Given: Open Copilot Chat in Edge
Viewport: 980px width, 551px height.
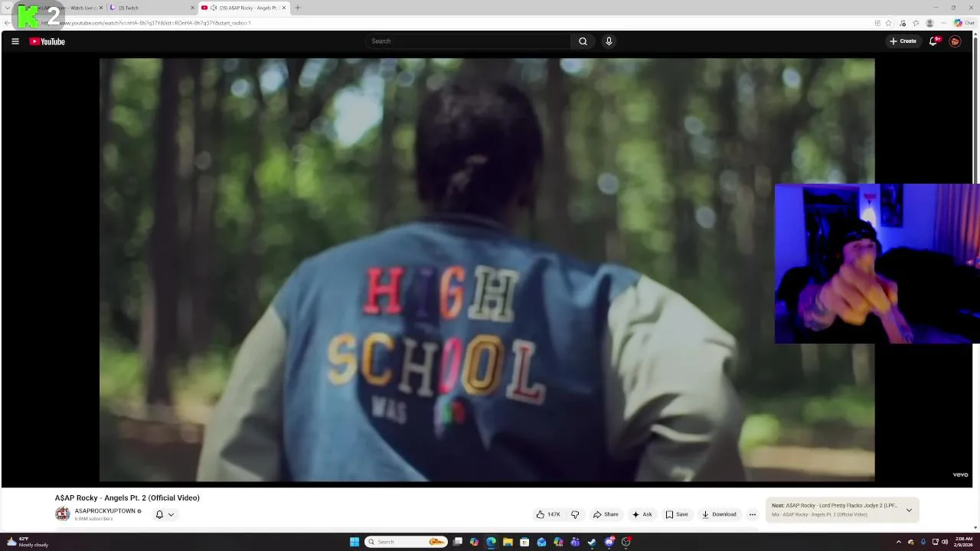Looking at the screenshot, I should pos(963,23).
